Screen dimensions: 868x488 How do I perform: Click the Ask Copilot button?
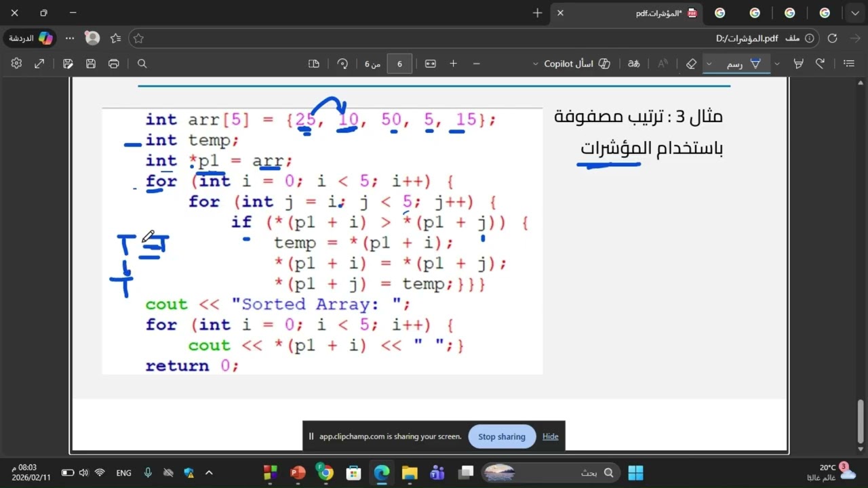click(577, 64)
